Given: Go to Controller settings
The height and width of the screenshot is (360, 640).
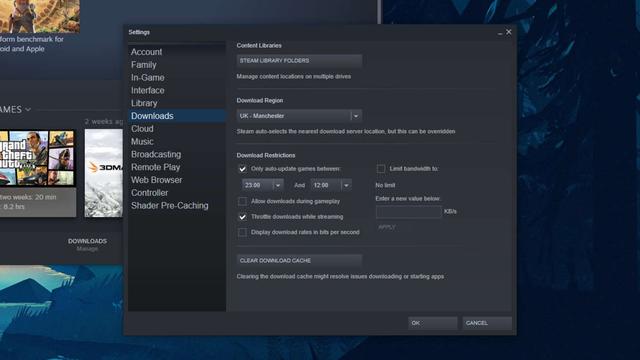Looking at the screenshot, I should (149, 193).
